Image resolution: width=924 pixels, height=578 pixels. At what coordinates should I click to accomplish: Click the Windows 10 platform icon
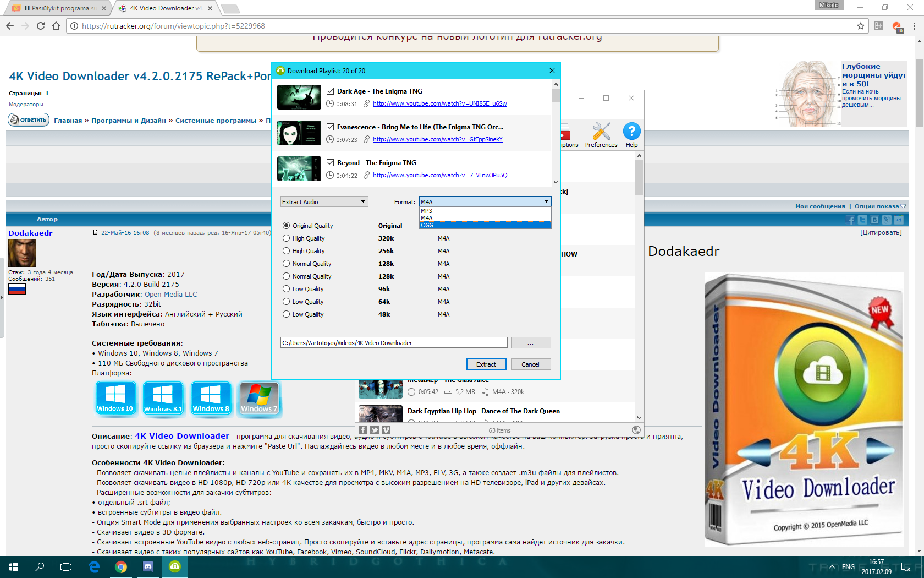point(116,398)
